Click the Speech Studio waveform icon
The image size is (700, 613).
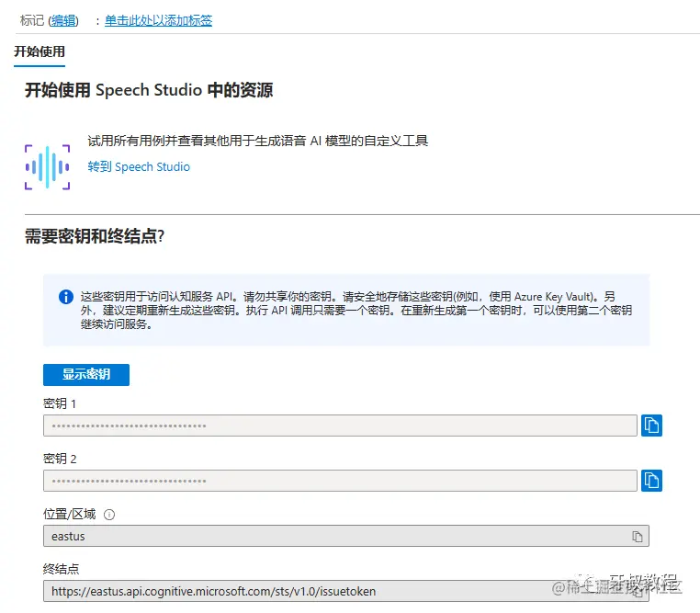click(x=48, y=167)
